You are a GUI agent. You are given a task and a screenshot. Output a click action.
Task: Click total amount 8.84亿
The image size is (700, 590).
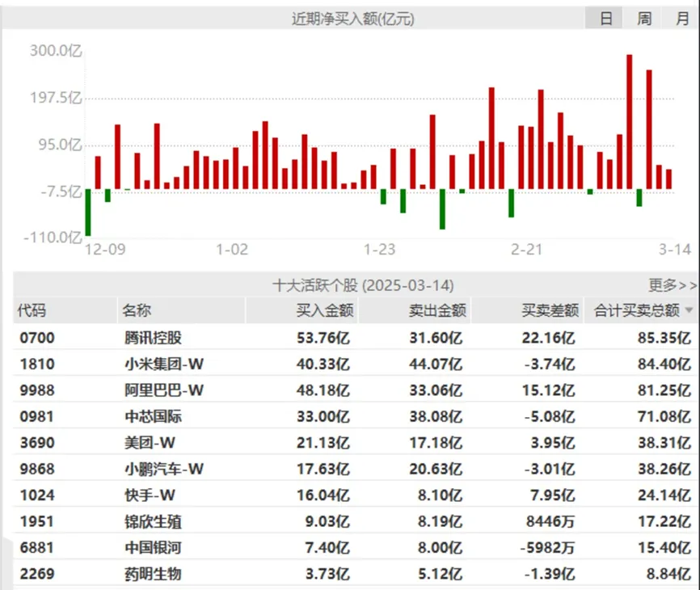pyautogui.click(x=668, y=574)
